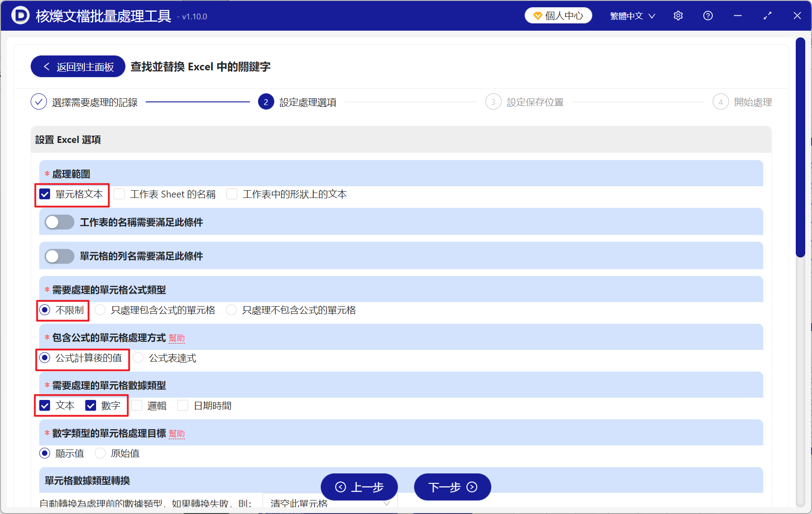
Task: Open the settings gear icon
Action: [678, 15]
